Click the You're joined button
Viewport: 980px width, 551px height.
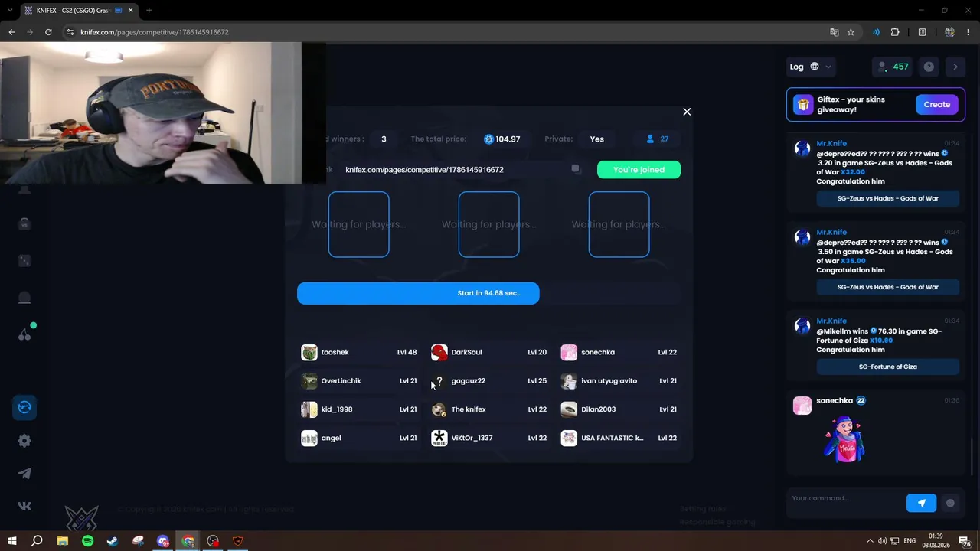pyautogui.click(x=639, y=169)
